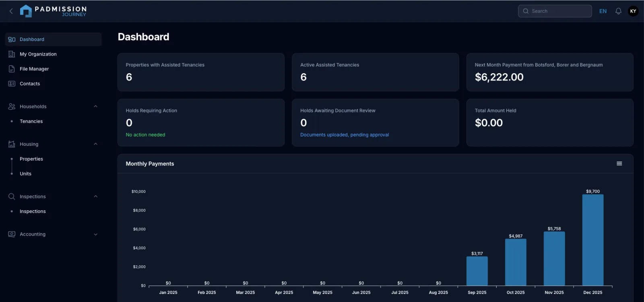Open the Monthly Payments chart hamburger menu
The height and width of the screenshot is (302, 644).
click(x=619, y=163)
